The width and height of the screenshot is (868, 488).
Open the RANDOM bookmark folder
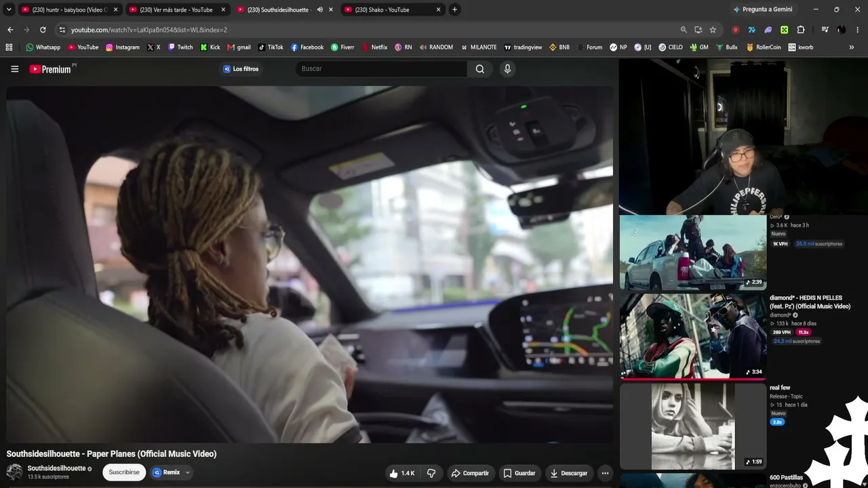pyautogui.click(x=436, y=47)
